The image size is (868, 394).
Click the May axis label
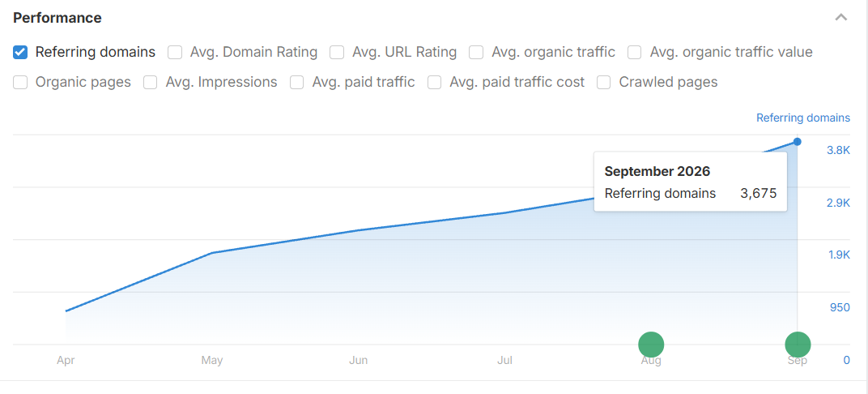[212, 360]
